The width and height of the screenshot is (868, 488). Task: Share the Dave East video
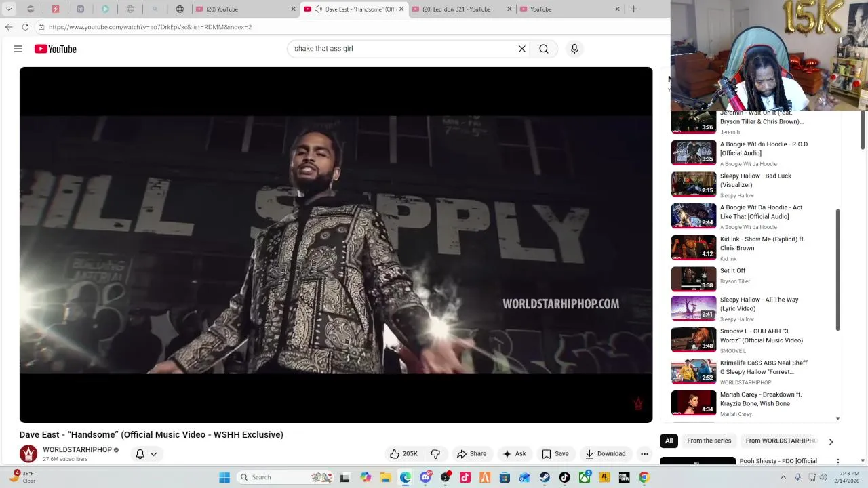[471, 454]
